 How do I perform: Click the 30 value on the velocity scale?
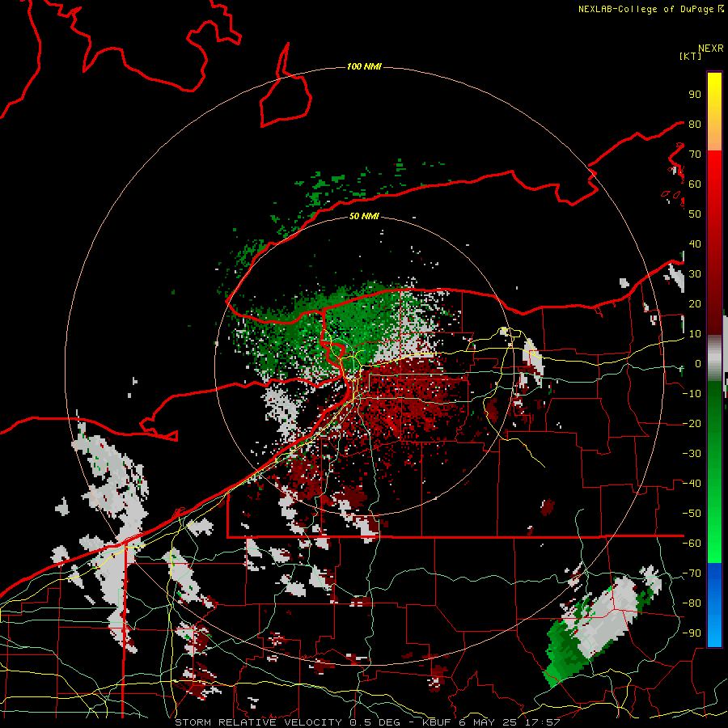[x=695, y=274]
